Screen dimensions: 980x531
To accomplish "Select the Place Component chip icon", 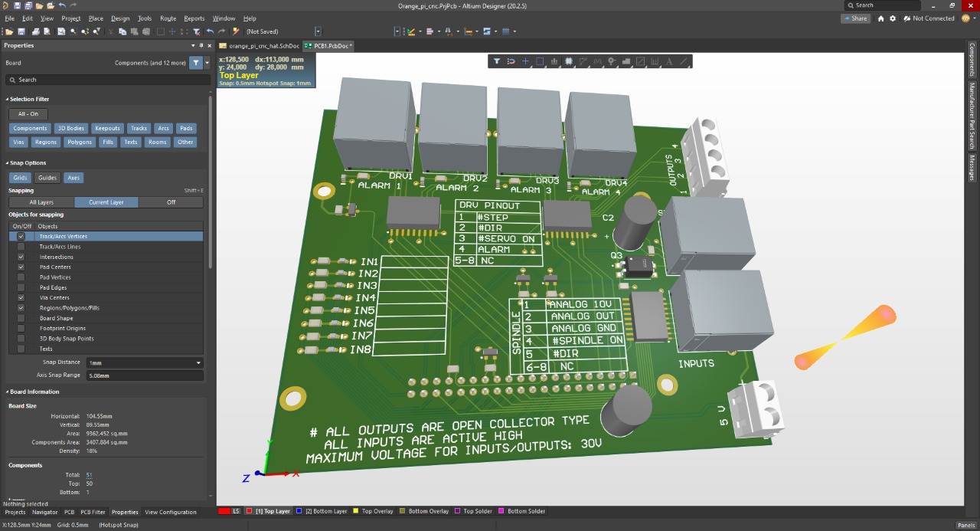I will [x=569, y=61].
